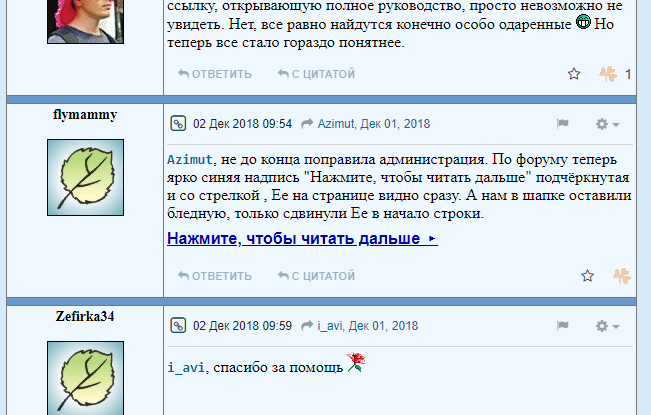Star the top post with 1 like
The width and height of the screenshot is (651, 415).
click(574, 74)
